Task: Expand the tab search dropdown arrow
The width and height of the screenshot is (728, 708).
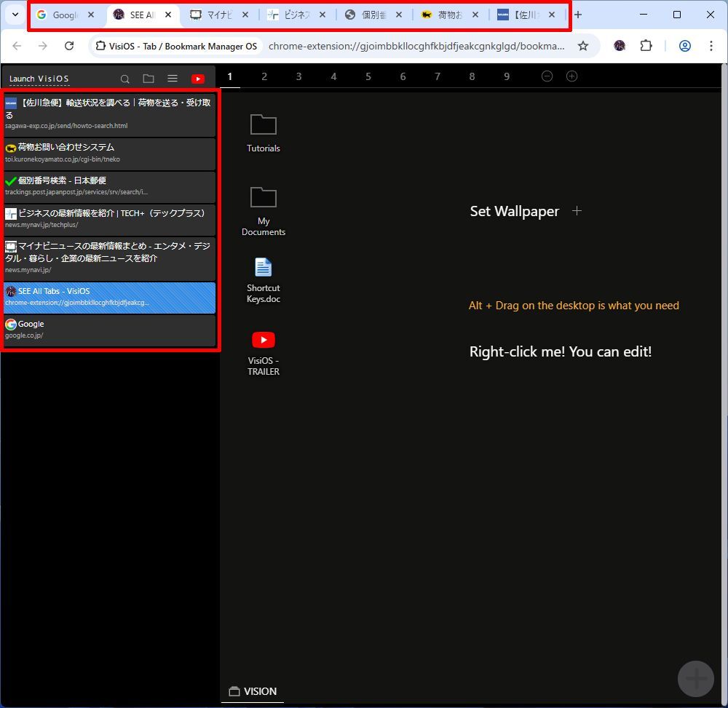Action: pyautogui.click(x=15, y=15)
